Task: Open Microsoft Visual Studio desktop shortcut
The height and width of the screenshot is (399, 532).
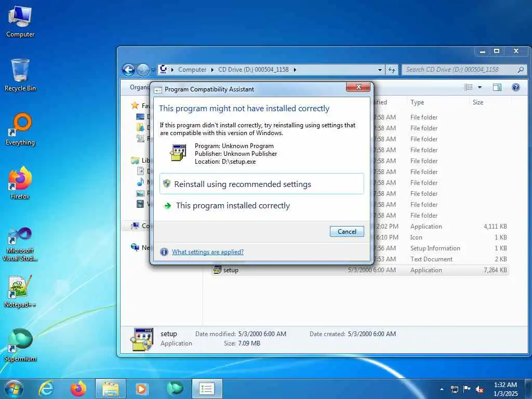Action: (20, 244)
